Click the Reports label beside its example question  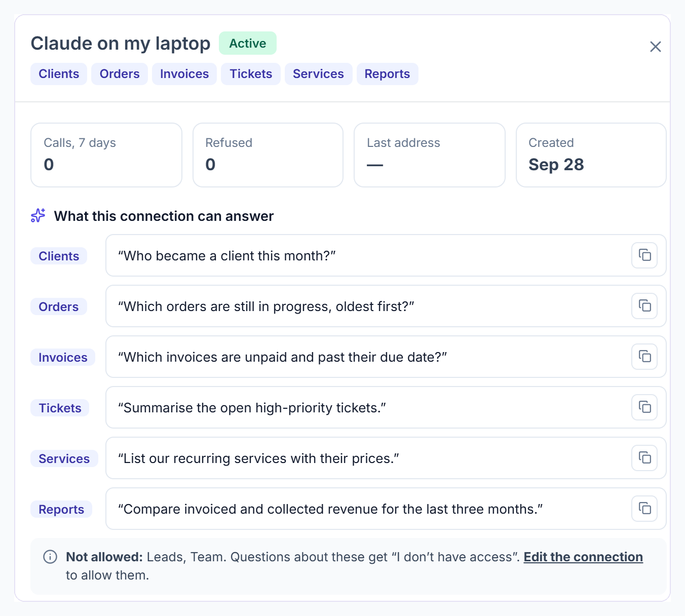[61, 509]
